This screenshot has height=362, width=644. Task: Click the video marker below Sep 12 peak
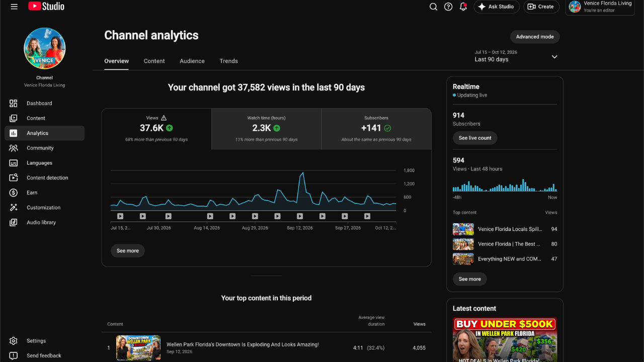300,216
